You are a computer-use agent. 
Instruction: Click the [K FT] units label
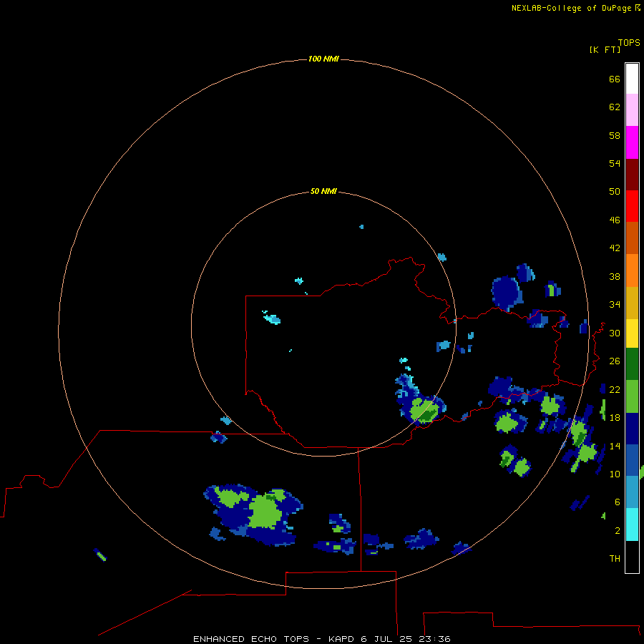click(605, 49)
